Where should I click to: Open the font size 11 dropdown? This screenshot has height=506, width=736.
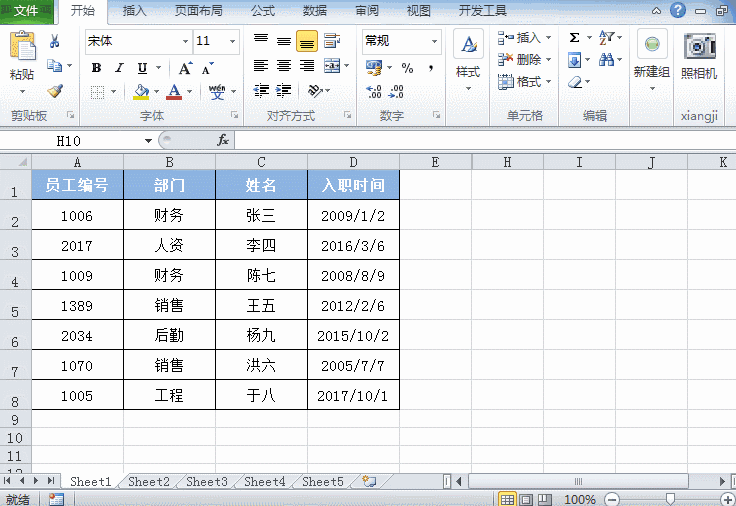coord(232,41)
